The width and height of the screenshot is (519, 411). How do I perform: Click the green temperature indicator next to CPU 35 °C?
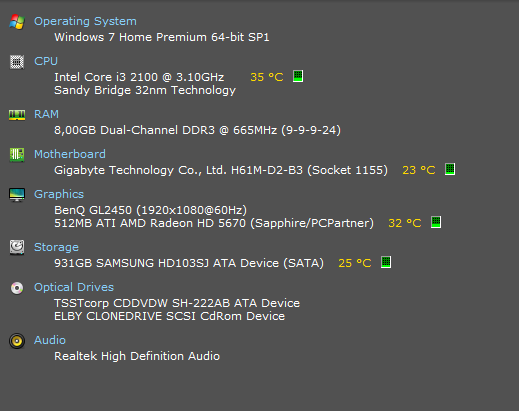[298, 76]
